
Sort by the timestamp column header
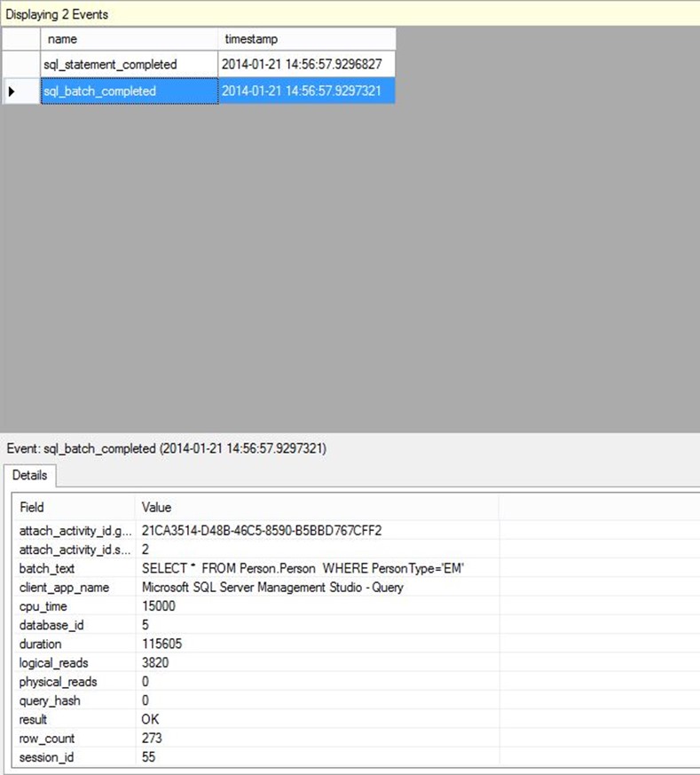click(306, 39)
